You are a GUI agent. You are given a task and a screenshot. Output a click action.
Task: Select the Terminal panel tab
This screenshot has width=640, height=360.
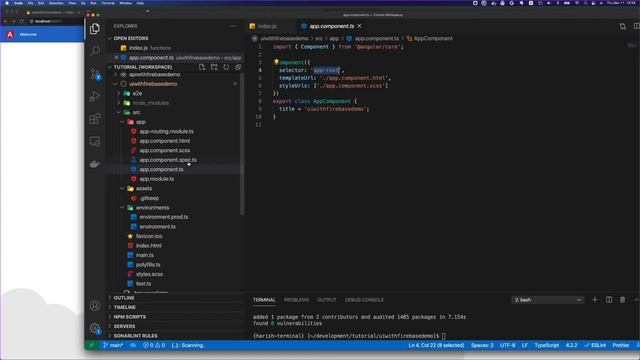click(264, 300)
